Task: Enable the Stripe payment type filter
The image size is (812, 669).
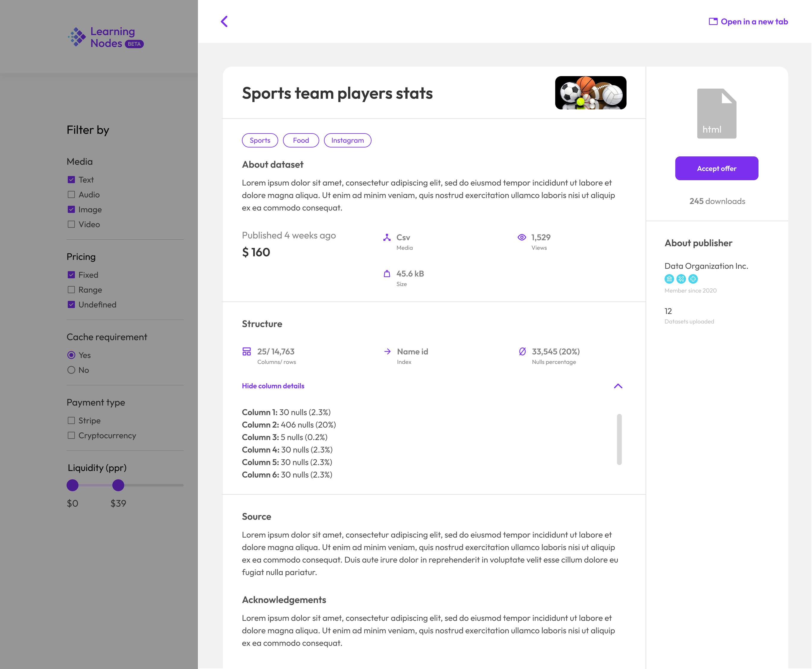Action: [x=71, y=420]
